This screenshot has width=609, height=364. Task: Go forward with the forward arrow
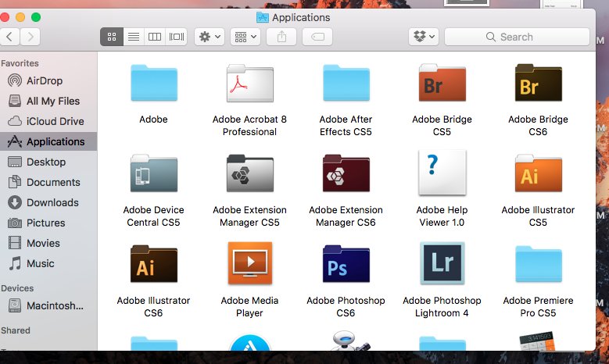click(x=30, y=37)
